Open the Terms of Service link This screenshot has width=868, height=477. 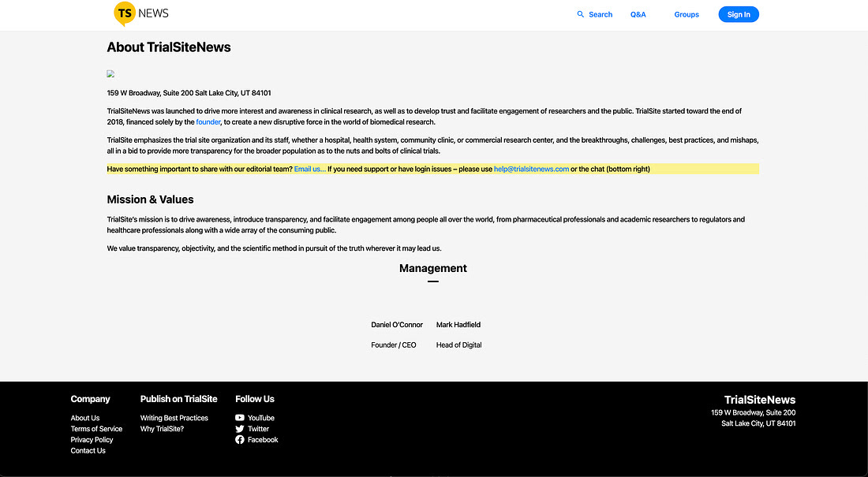pos(96,429)
